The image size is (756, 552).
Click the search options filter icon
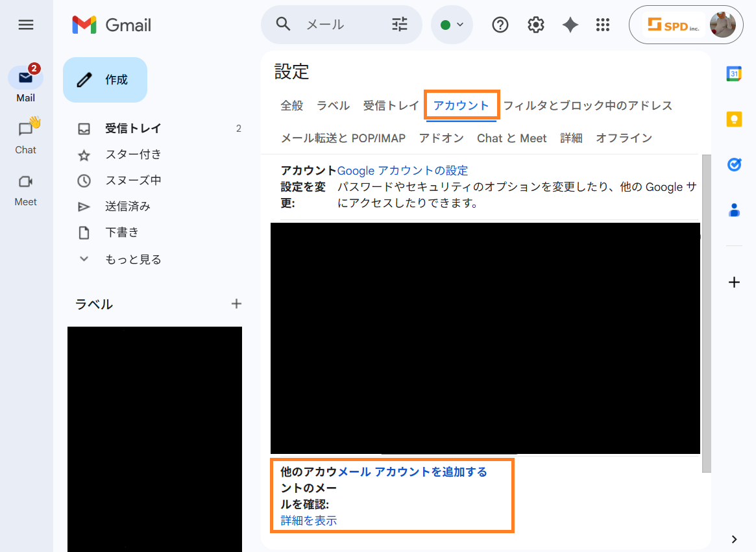tap(400, 25)
